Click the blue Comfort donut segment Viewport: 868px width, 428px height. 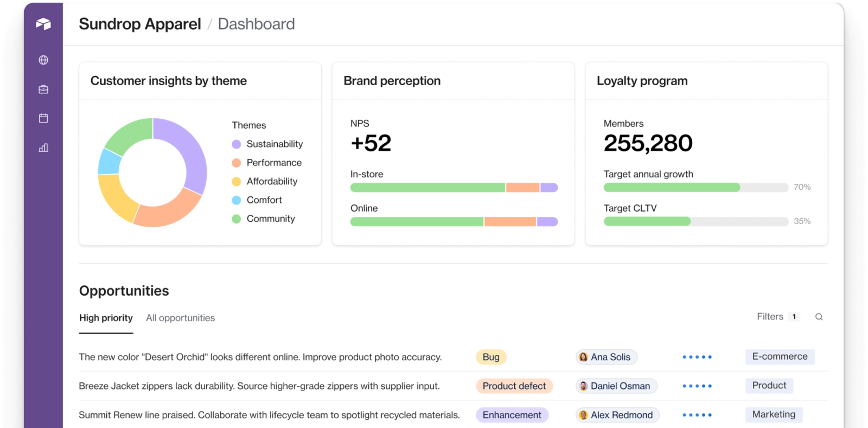pos(109,163)
